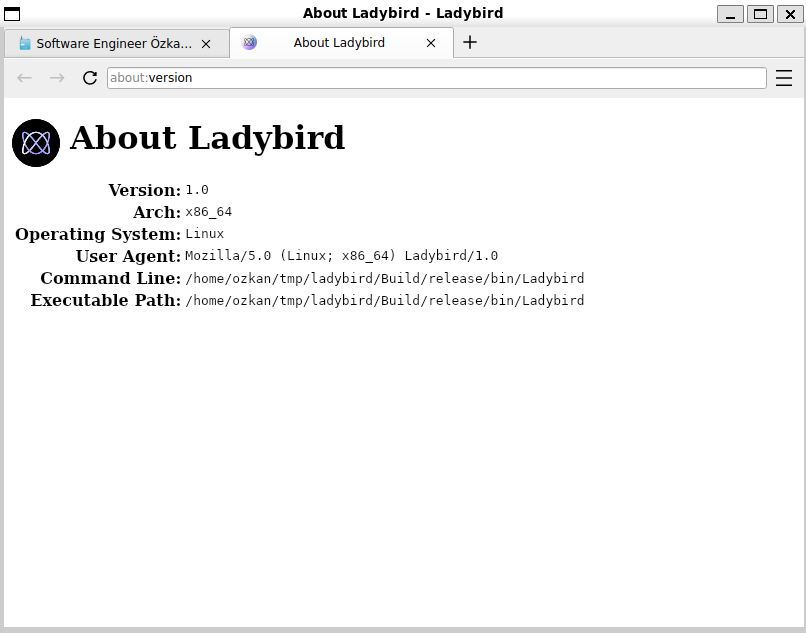Click the version value 1.0
806x633 pixels.
click(x=197, y=190)
